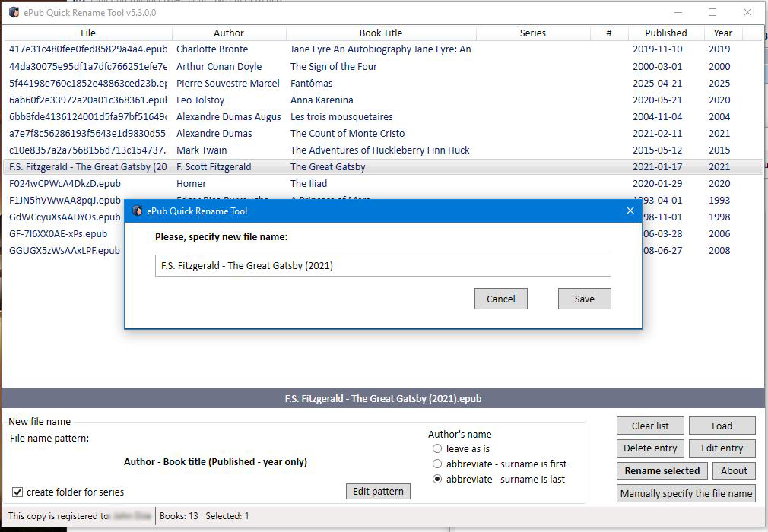768x532 pixels.
Task: Cancel the file name dialog
Action: tap(500, 298)
